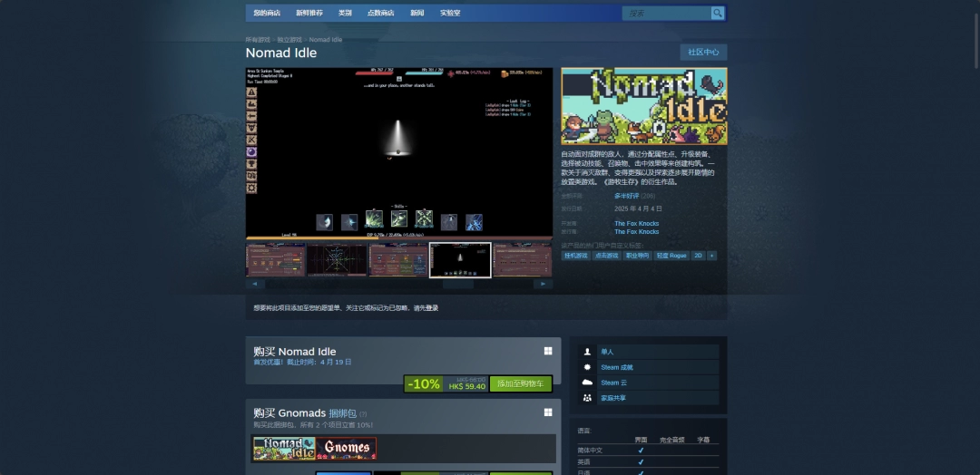Open the 类别 categories menu
The width and height of the screenshot is (980, 475).
coord(345,13)
